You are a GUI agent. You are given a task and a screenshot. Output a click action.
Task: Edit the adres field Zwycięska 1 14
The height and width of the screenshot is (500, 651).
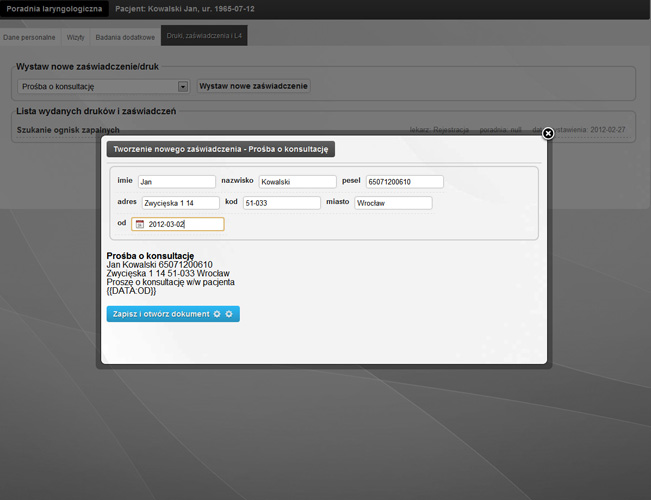181,203
